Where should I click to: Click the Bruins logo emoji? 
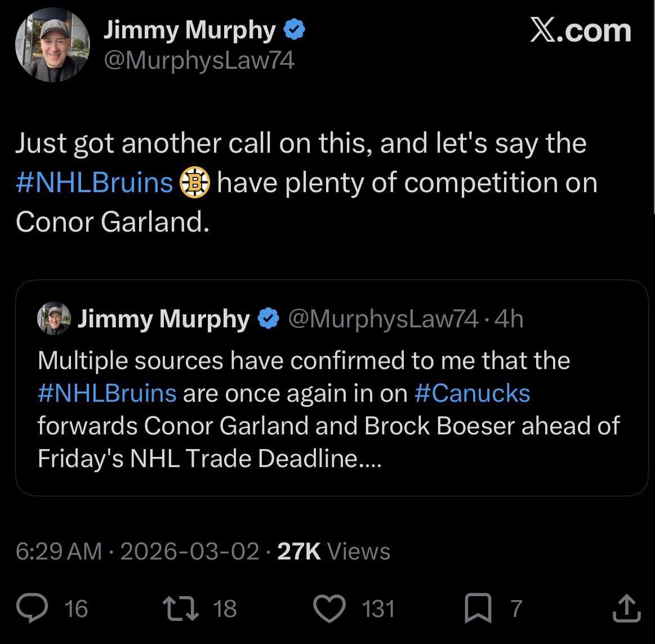pyautogui.click(x=194, y=183)
